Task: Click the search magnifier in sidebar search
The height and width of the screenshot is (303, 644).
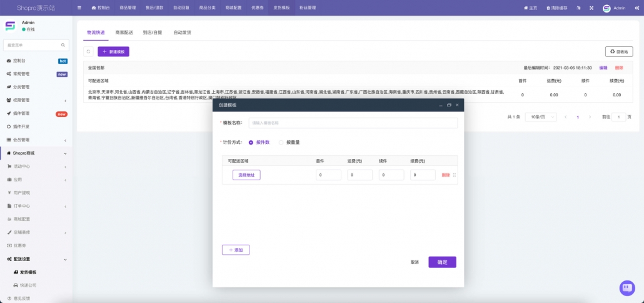Action: click(x=63, y=45)
